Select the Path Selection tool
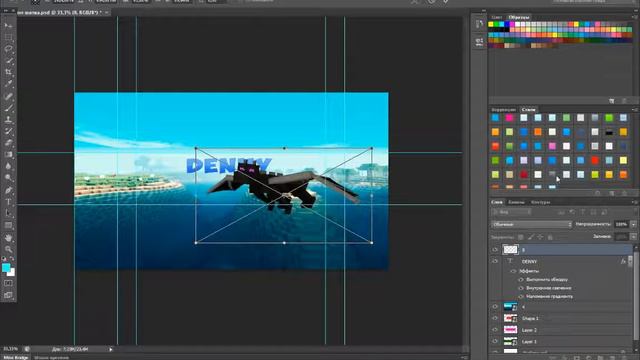Image resolution: width=640 pixels, height=360 pixels. click(8, 213)
